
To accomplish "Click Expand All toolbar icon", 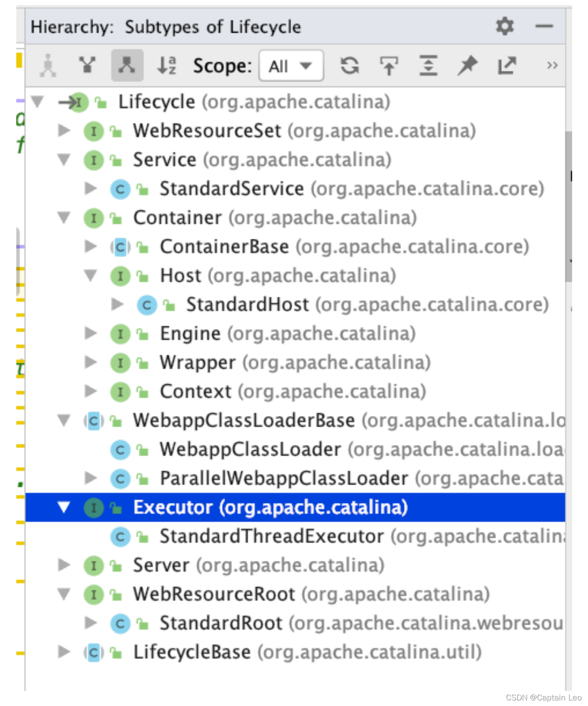I will click(428, 66).
